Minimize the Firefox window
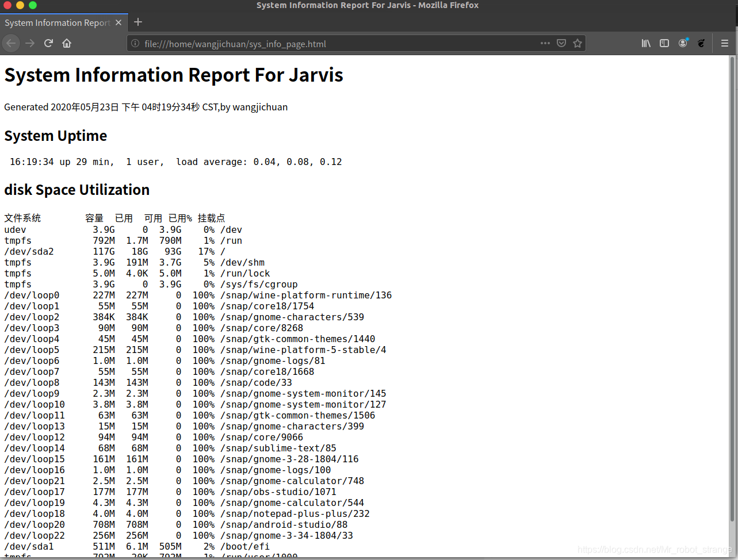Image resolution: width=738 pixels, height=560 pixels. [20, 5]
